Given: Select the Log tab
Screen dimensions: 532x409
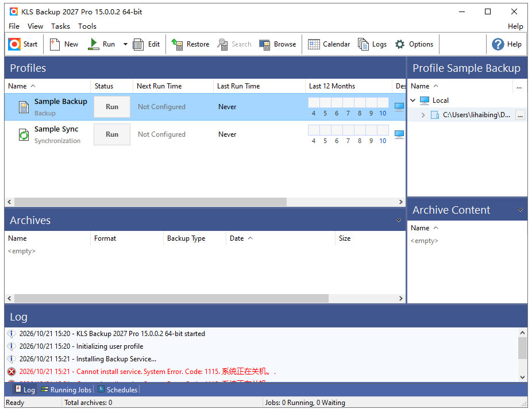Looking at the screenshot, I should 25,390.
